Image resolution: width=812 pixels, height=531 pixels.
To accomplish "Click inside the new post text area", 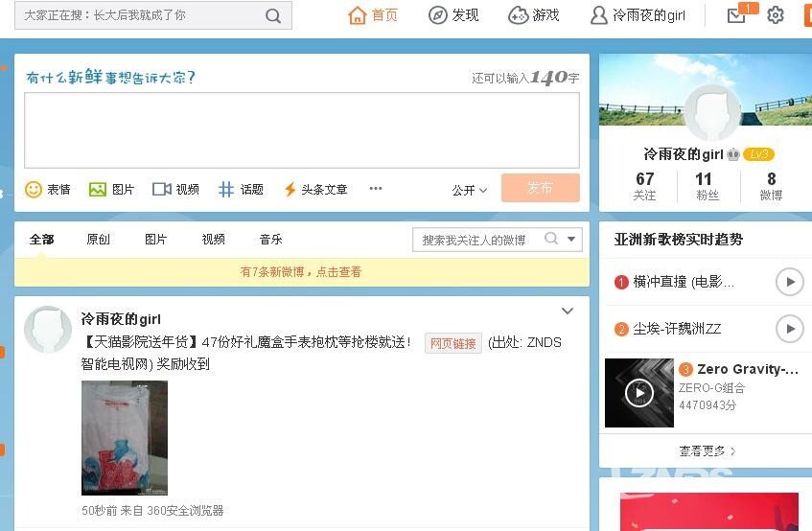I will point(302,130).
